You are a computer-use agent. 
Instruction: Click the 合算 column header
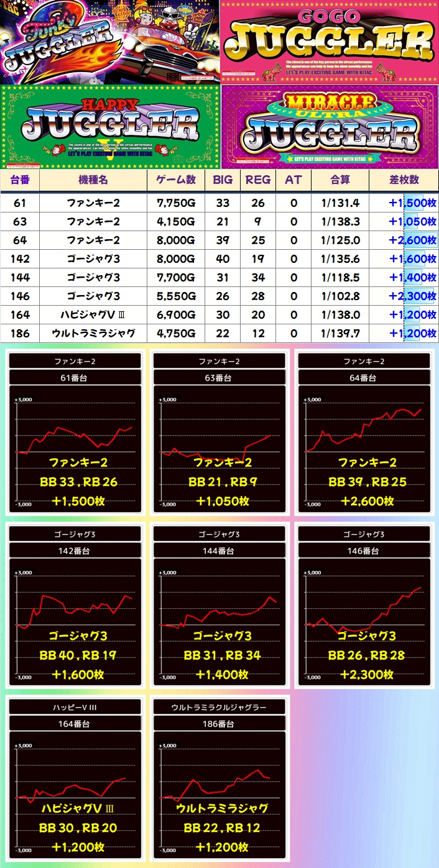click(x=340, y=180)
